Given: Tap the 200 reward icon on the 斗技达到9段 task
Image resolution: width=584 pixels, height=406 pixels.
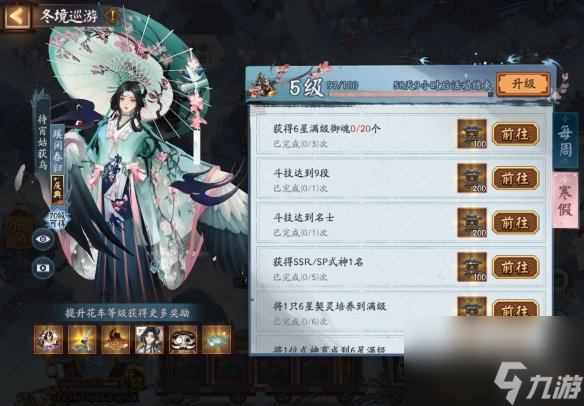Looking at the screenshot, I should point(472,178).
